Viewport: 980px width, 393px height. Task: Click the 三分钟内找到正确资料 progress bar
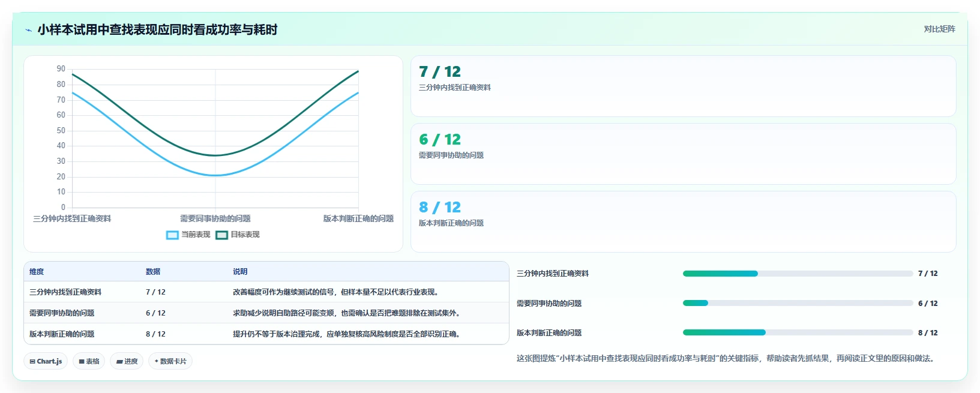point(798,274)
